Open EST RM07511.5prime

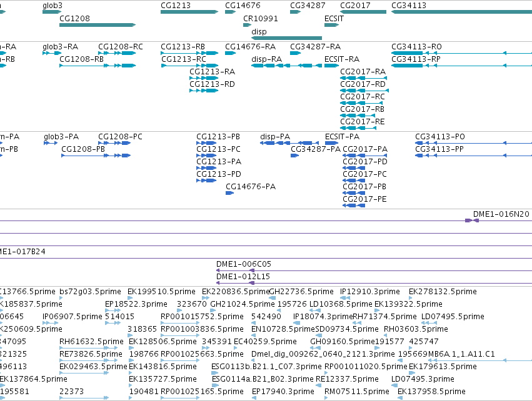coord(357,392)
